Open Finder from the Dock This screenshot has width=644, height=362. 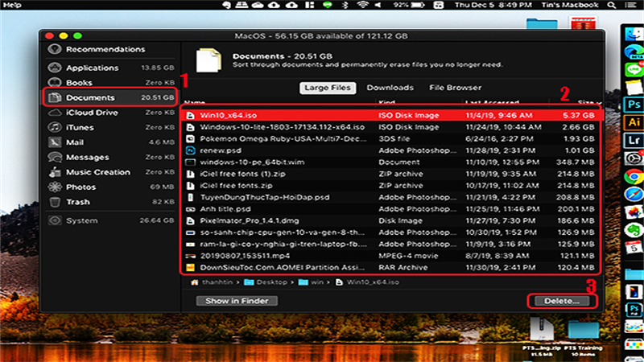634,34
